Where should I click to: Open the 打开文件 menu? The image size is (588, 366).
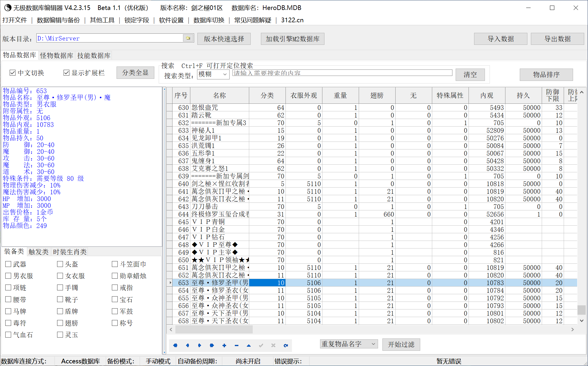(x=15, y=20)
